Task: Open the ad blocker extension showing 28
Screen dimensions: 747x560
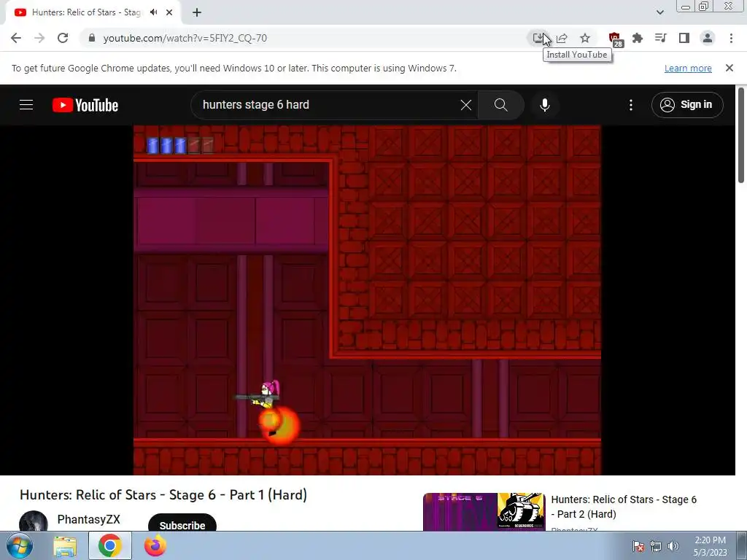Action: pos(615,39)
